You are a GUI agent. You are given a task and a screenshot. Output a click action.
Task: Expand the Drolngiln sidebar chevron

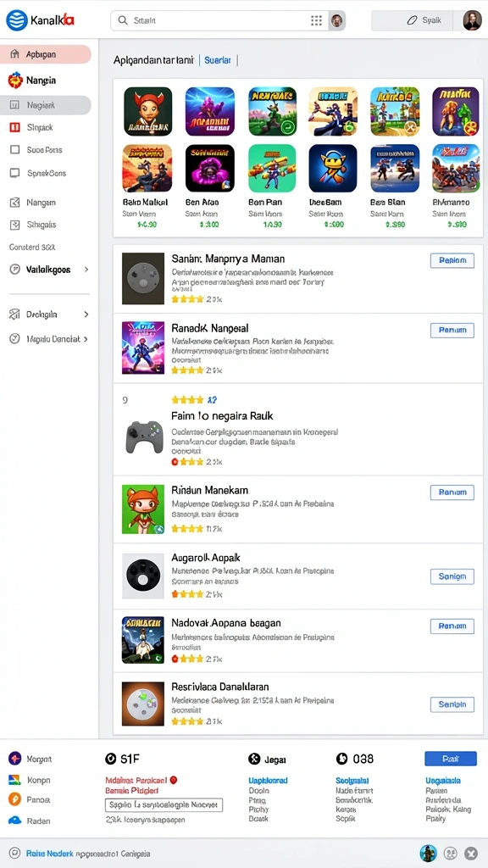86,314
